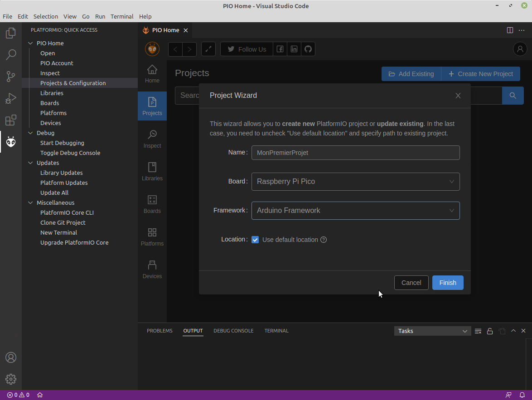Click the Finish button in Project Wizard
The width and height of the screenshot is (532, 400).
coord(448,283)
